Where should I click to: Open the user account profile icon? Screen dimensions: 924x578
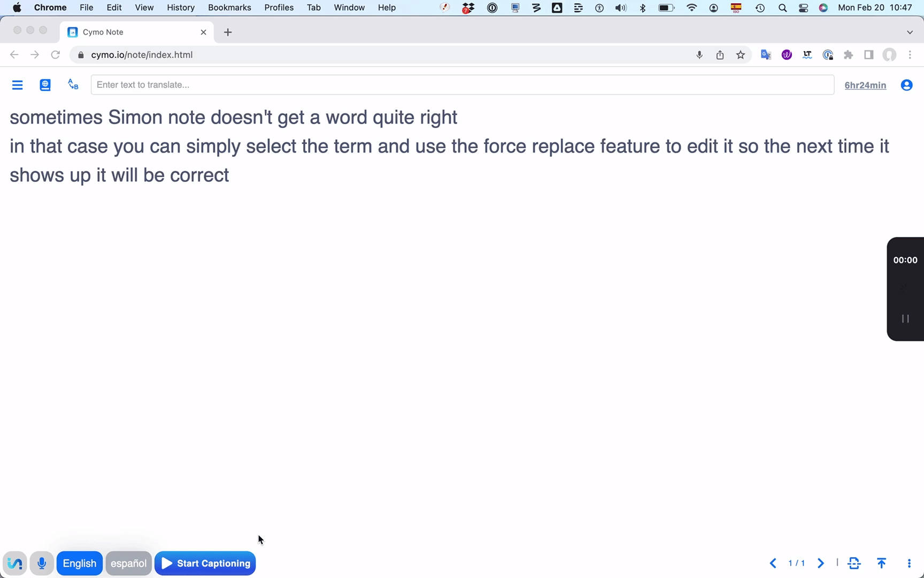906,85
